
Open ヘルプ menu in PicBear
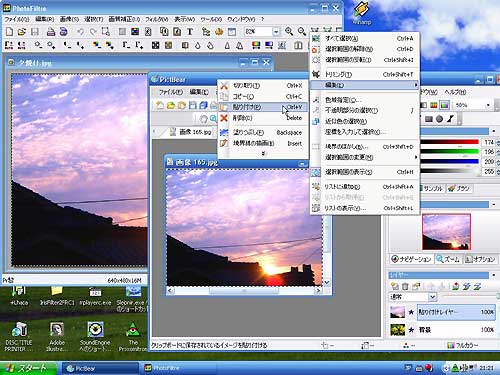pyautogui.click(x=455, y=92)
